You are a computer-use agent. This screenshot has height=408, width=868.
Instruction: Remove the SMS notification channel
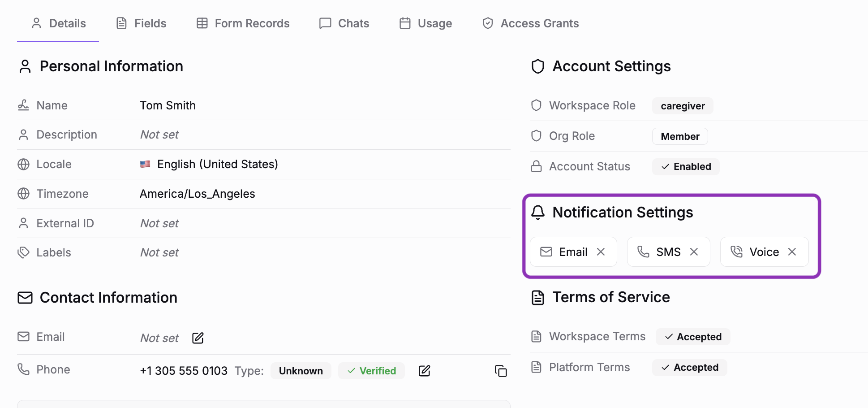pos(694,252)
